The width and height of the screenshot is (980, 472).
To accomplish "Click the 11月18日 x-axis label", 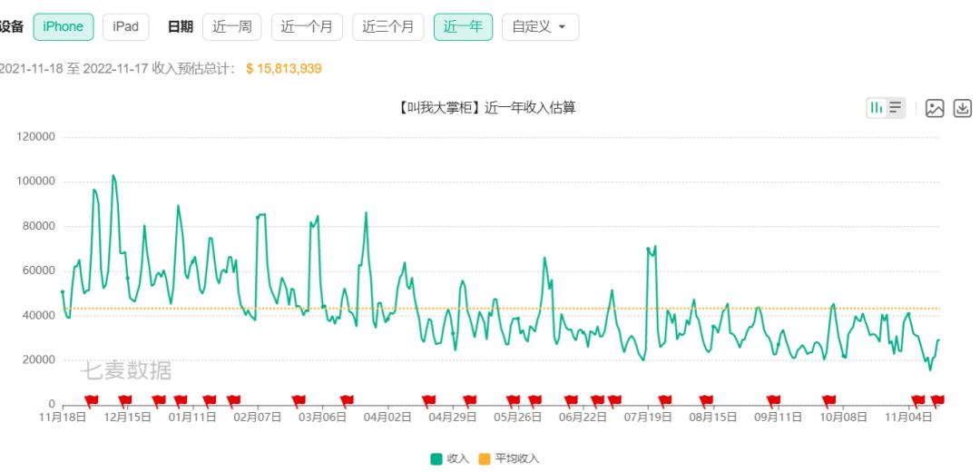I will pyautogui.click(x=63, y=417).
